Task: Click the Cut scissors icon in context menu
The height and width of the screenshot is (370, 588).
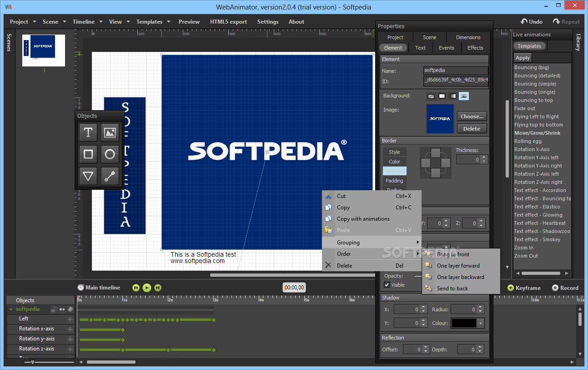Action: click(x=328, y=196)
